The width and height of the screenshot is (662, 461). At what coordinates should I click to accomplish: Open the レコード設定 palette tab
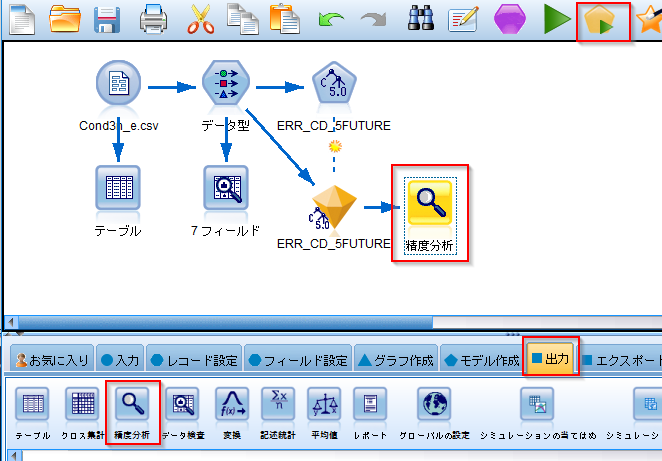click(x=194, y=360)
